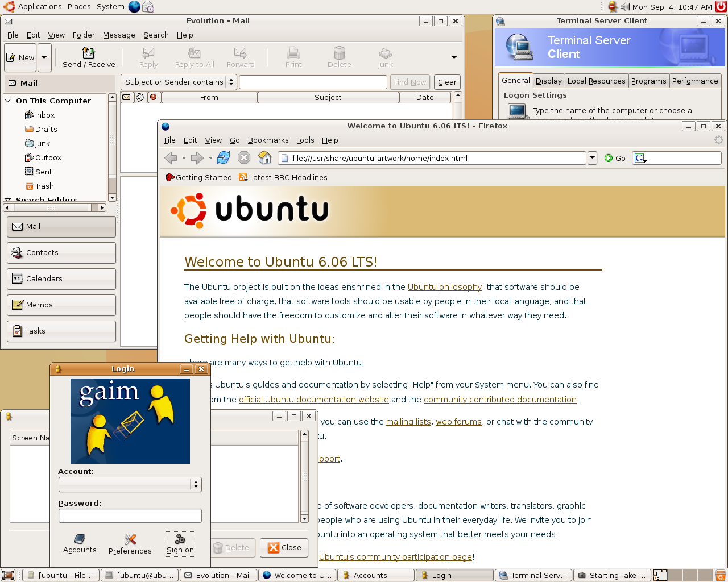Click the Evolution folder pane horizontal scrollbar
This screenshot has height=582, width=728.
point(55,207)
